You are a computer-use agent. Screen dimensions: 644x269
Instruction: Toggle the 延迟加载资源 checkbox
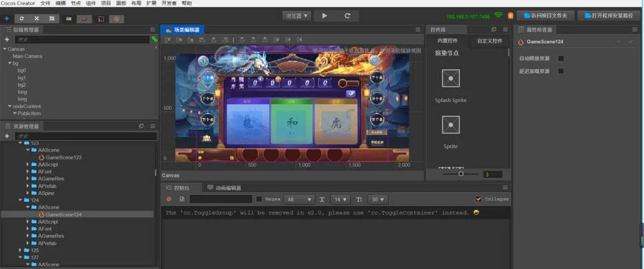click(x=561, y=71)
